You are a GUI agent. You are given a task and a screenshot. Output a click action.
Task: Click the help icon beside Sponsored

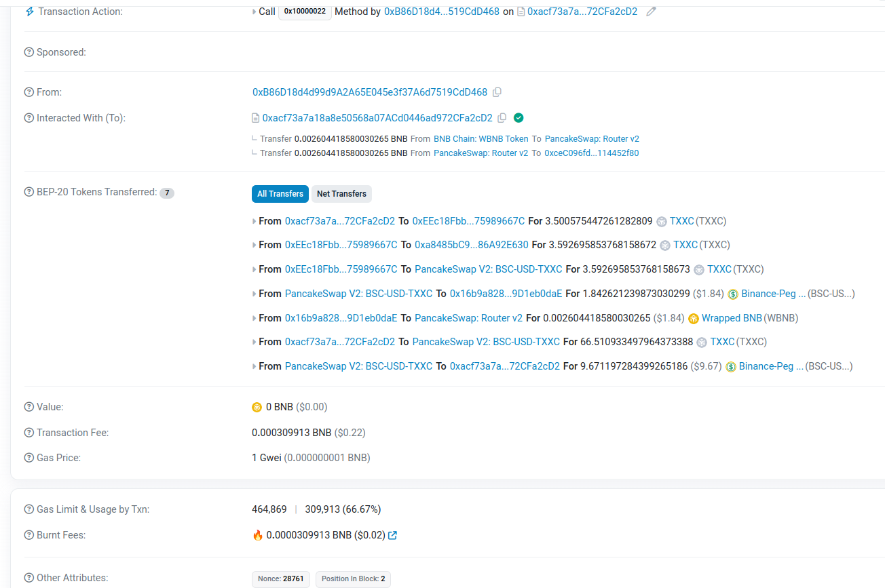tap(29, 52)
